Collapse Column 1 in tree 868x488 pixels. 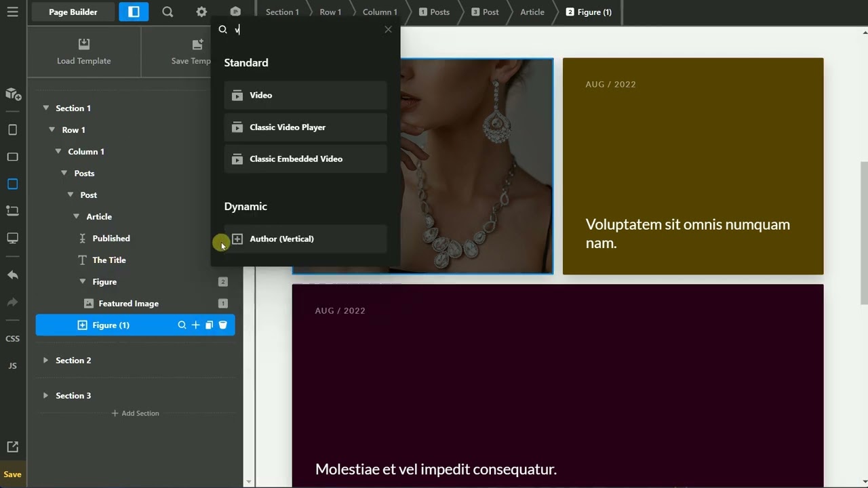pos(58,151)
